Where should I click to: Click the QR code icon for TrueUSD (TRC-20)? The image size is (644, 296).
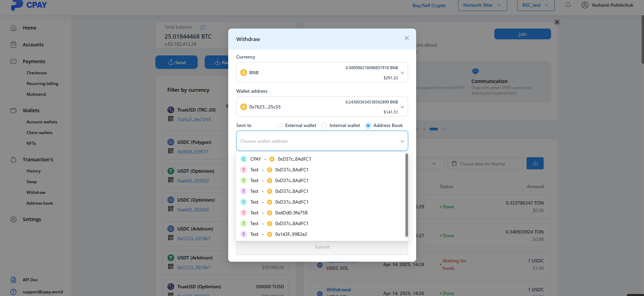171,119
